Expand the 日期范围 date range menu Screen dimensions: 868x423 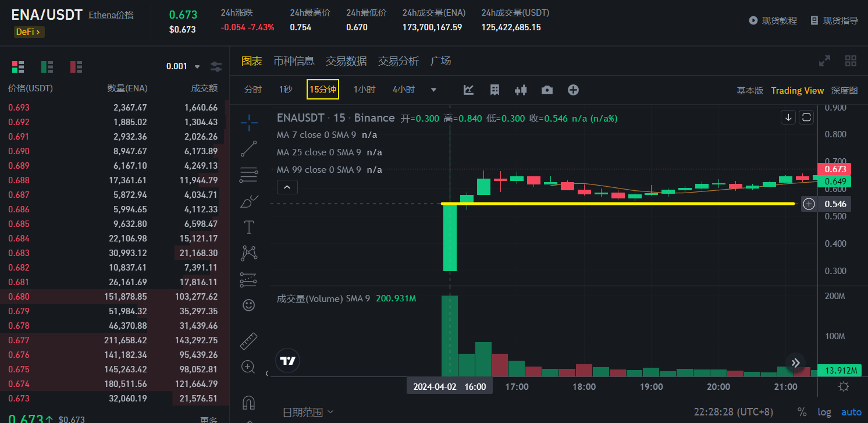click(308, 412)
